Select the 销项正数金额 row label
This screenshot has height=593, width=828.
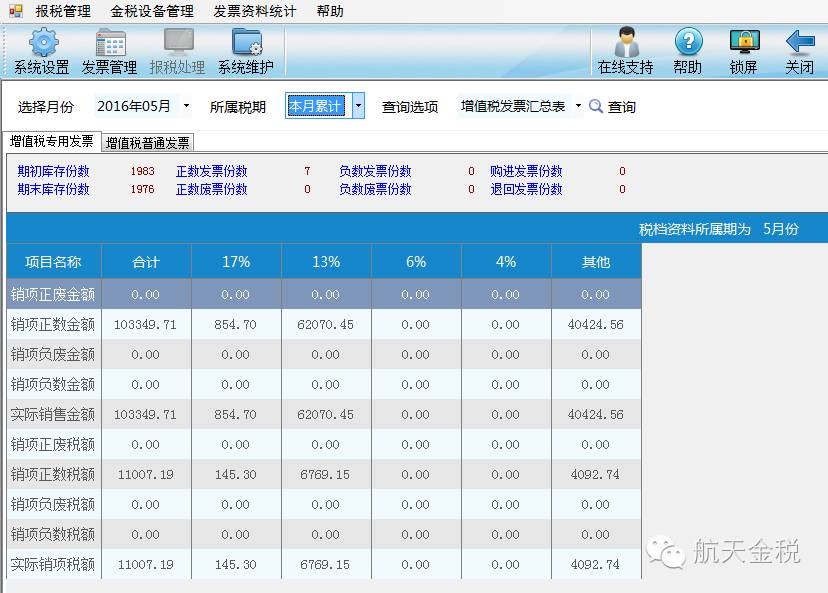click(53, 324)
